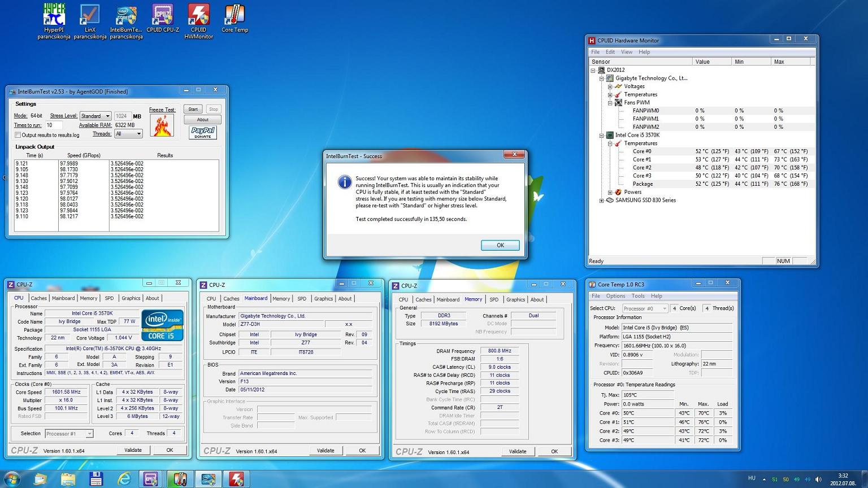This screenshot has height=488, width=868.
Task: Click the Intel Core i5 3570K chip icon in HWMonitor
Action: 610,135
